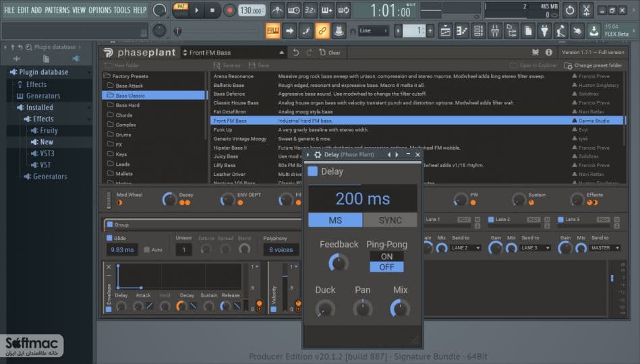Select the Classic House Bass preset

[x=236, y=103]
